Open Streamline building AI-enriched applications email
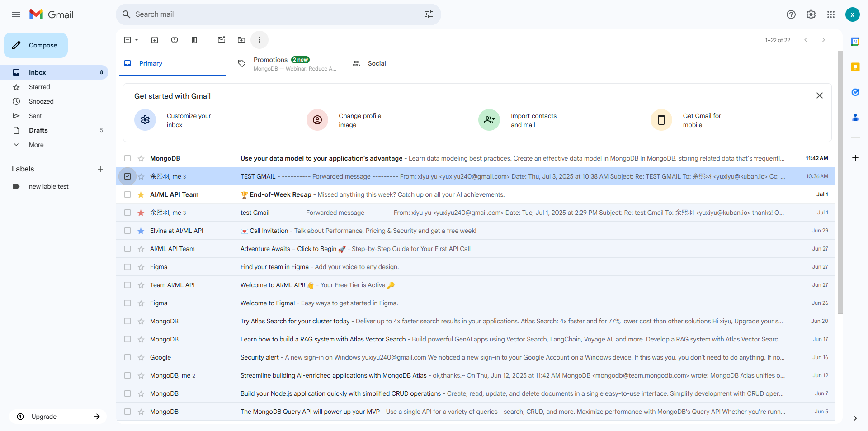 coord(476,375)
